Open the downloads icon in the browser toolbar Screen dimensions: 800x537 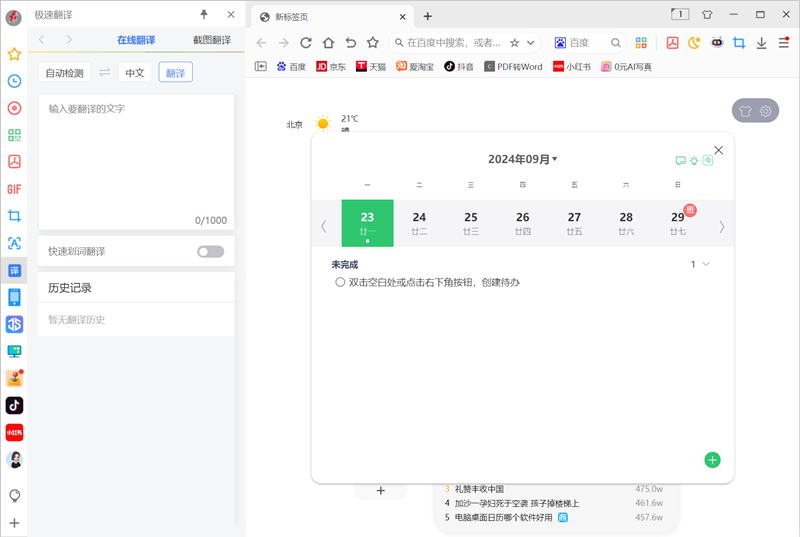click(761, 43)
